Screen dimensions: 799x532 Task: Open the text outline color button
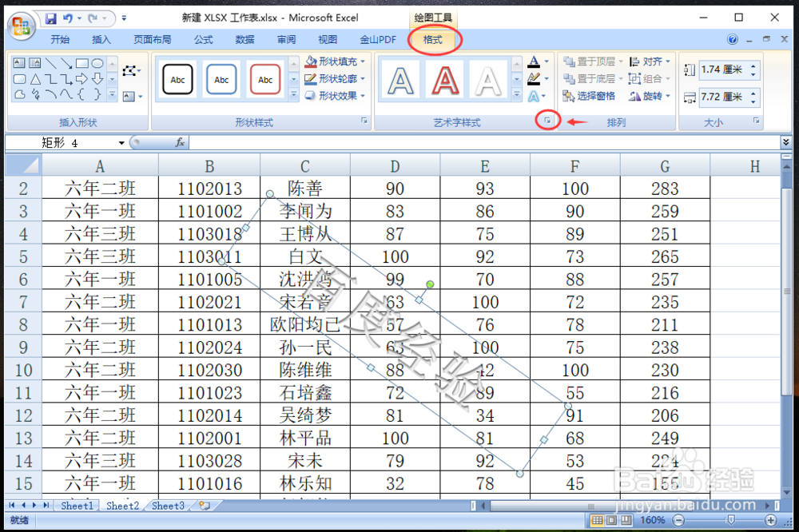534,78
